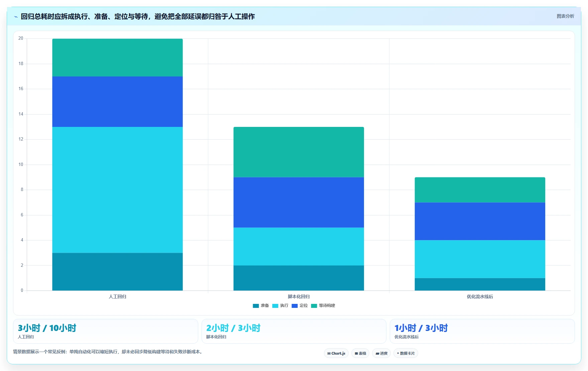
Task: Click the small icon before the title
Action: 16,17
